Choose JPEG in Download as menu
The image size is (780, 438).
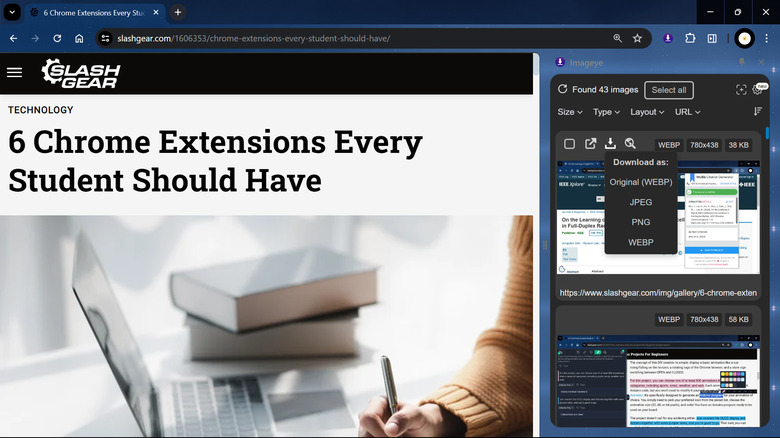[640, 202]
